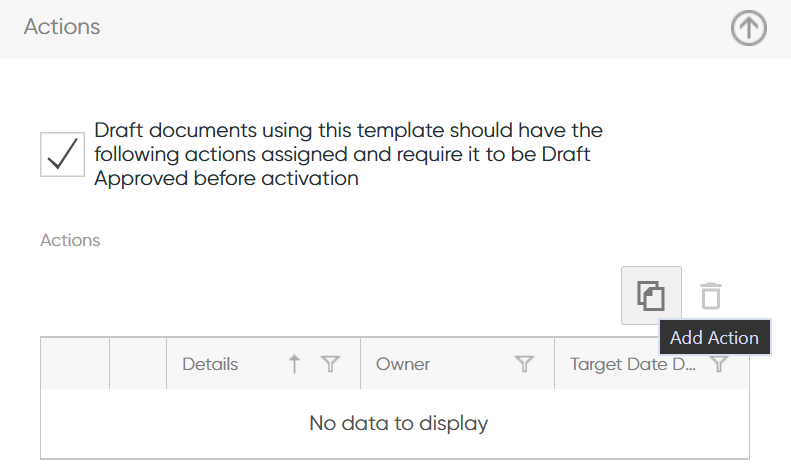This screenshot has height=470, width=791.
Task: Click the Draft documents checkbox label text
Action: pos(348,154)
